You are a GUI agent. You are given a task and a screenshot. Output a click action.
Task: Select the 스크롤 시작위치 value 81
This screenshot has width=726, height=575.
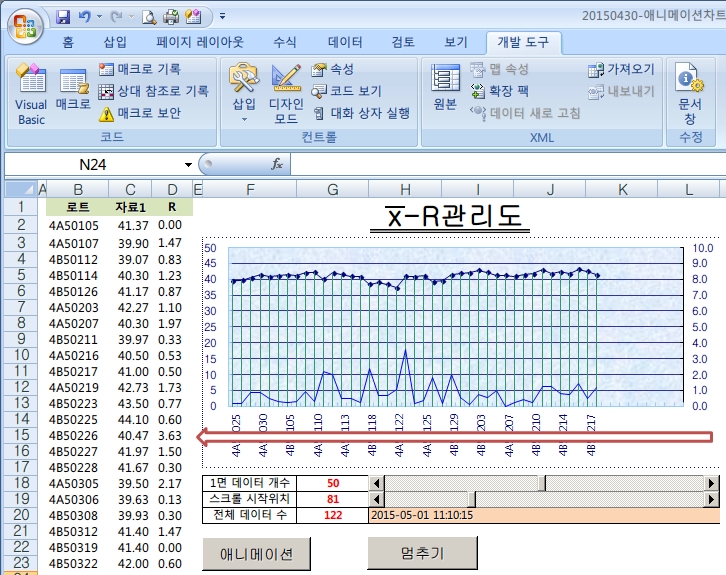point(332,499)
